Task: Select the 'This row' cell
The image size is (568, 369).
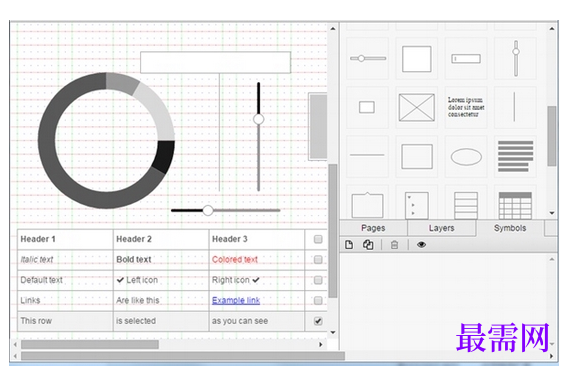Action: click(x=65, y=321)
